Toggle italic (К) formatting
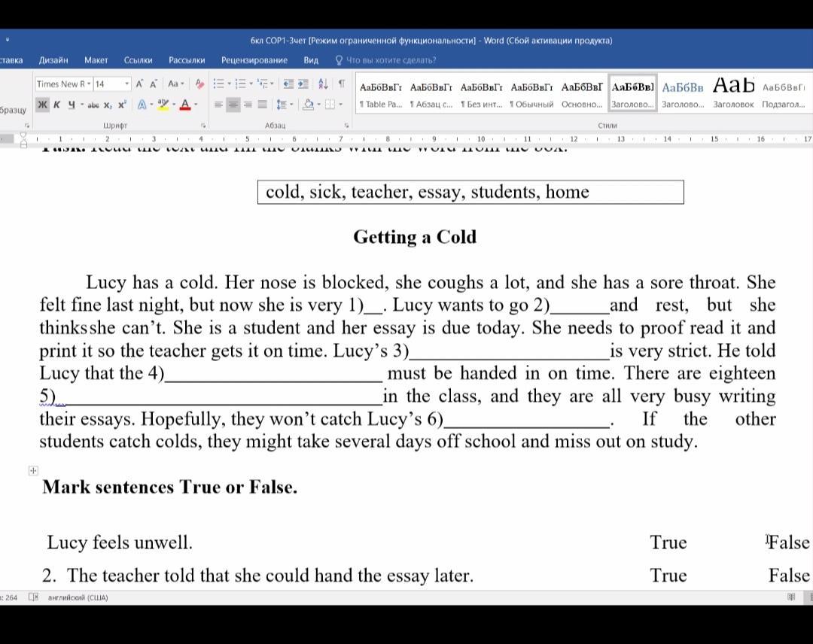Viewport: 813px width, 644px height. [57, 105]
